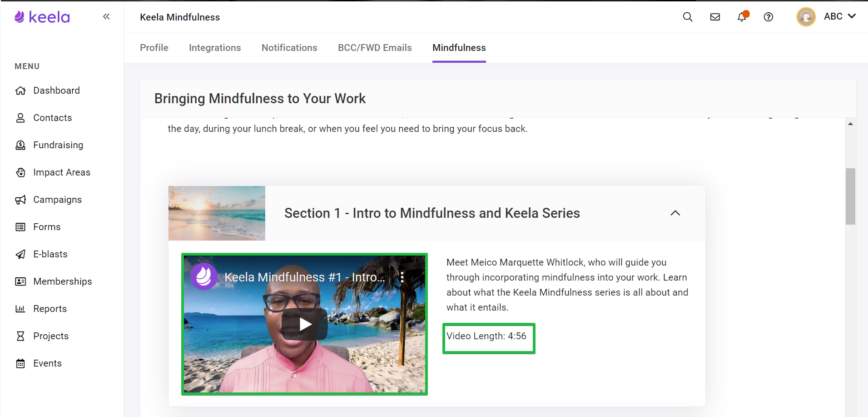Open the video's three-dot options menu
This screenshot has width=868, height=417.
(x=402, y=277)
